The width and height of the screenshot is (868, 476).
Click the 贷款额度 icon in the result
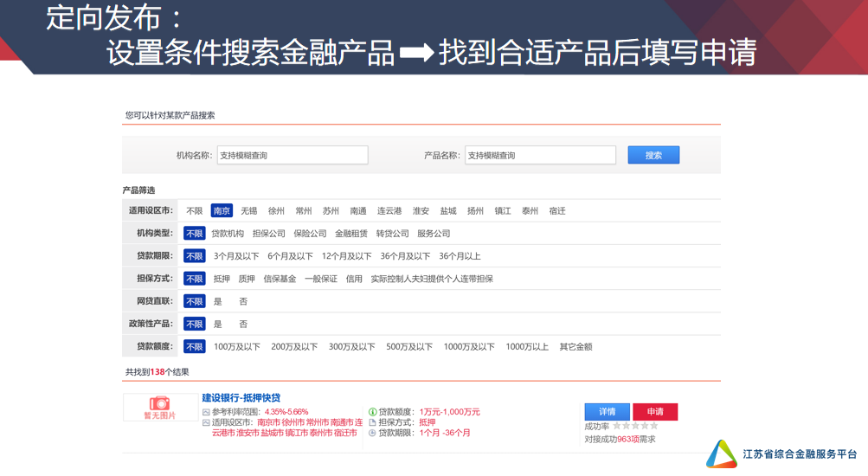pyautogui.click(x=372, y=412)
